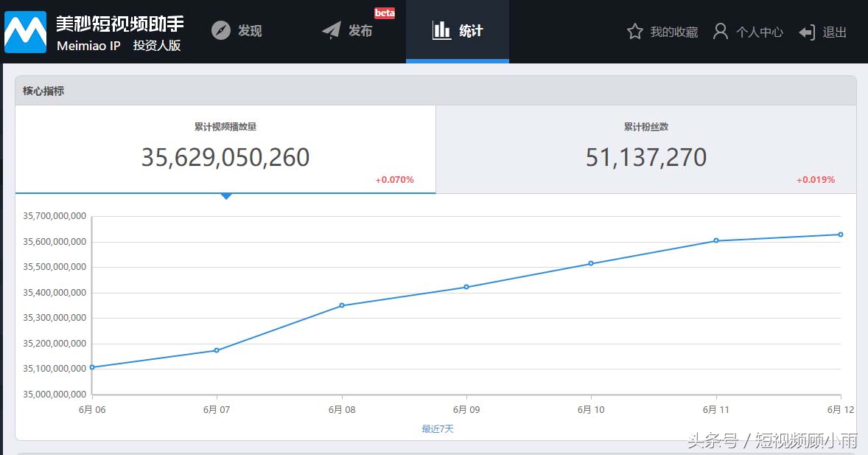This screenshot has width=868, height=455.
Task: Click the bar chart 统计 icon
Action: pos(441,30)
